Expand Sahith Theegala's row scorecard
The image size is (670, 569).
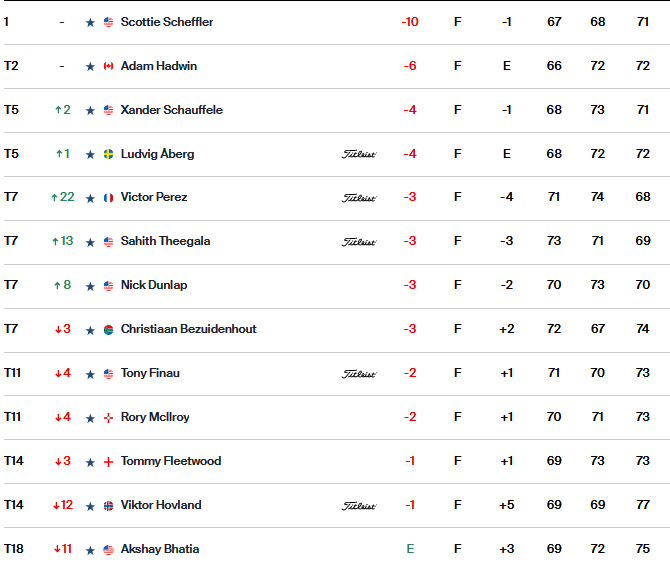pyautogui.click(x=337, y=242)
